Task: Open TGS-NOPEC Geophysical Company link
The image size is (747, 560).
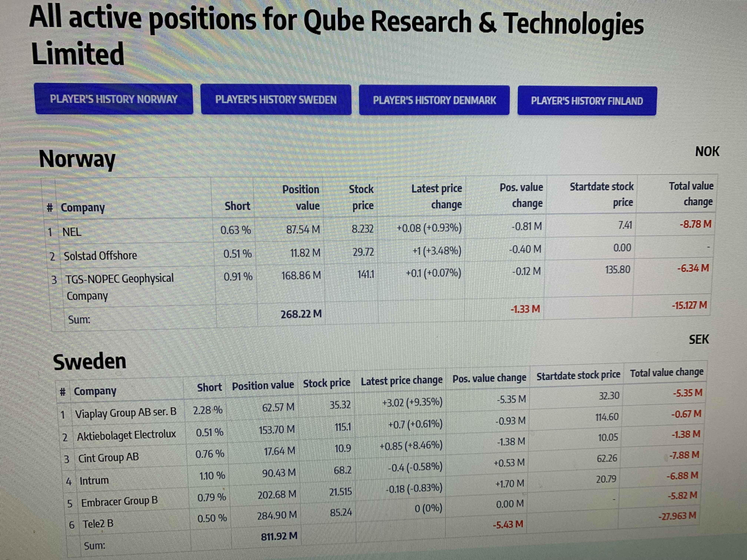Action: coord(119,287)
